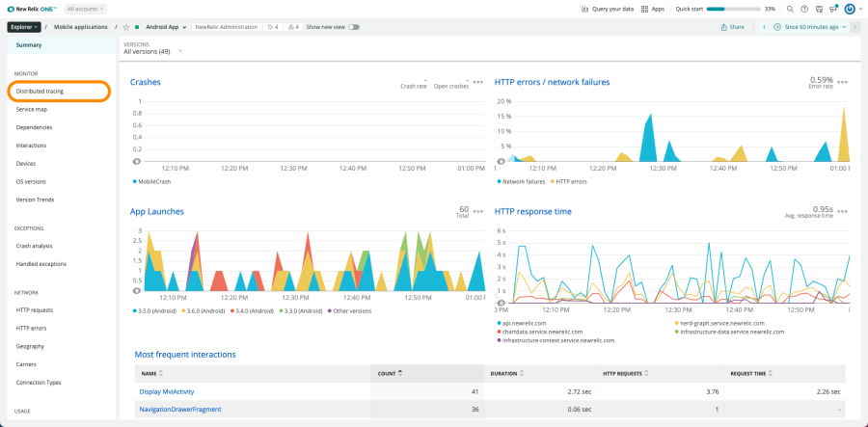Toggle the MobileCrash legend series
868x427 pixels.
(150, 181)
